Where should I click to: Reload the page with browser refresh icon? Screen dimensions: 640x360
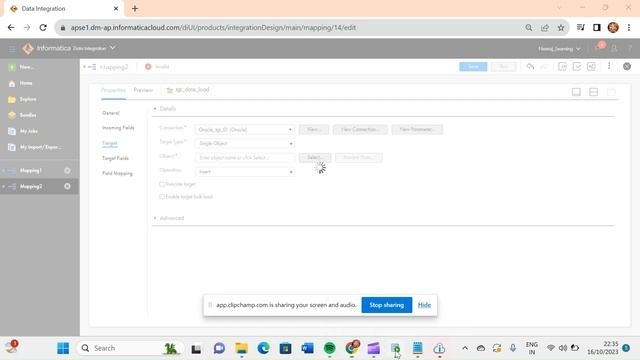(43, 28)
